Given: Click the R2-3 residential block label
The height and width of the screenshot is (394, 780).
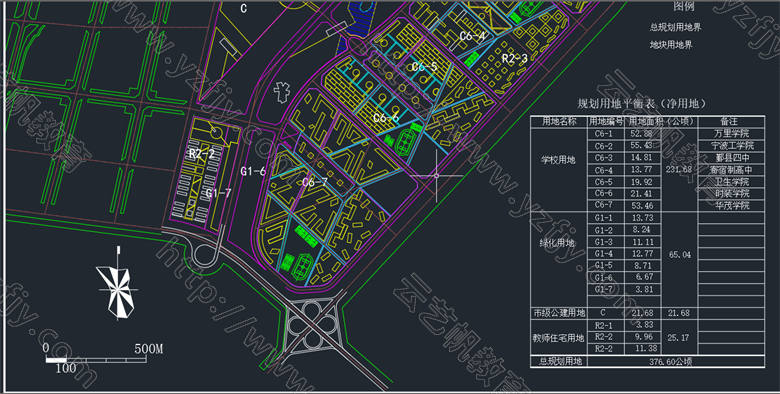Looking at the screenshot, I should coord(514,58).
